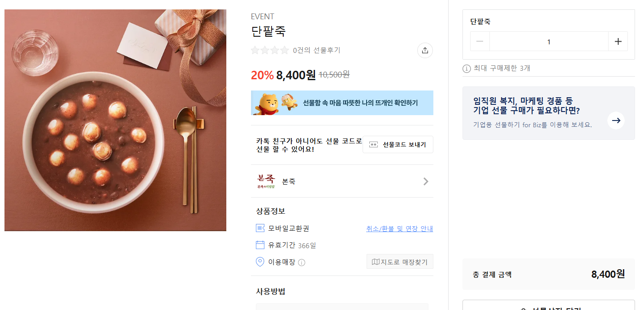Viewport: 644px width, 310px height.
Task: Open the 취소/환불 및 연장 안내 link
Action: 399,228
